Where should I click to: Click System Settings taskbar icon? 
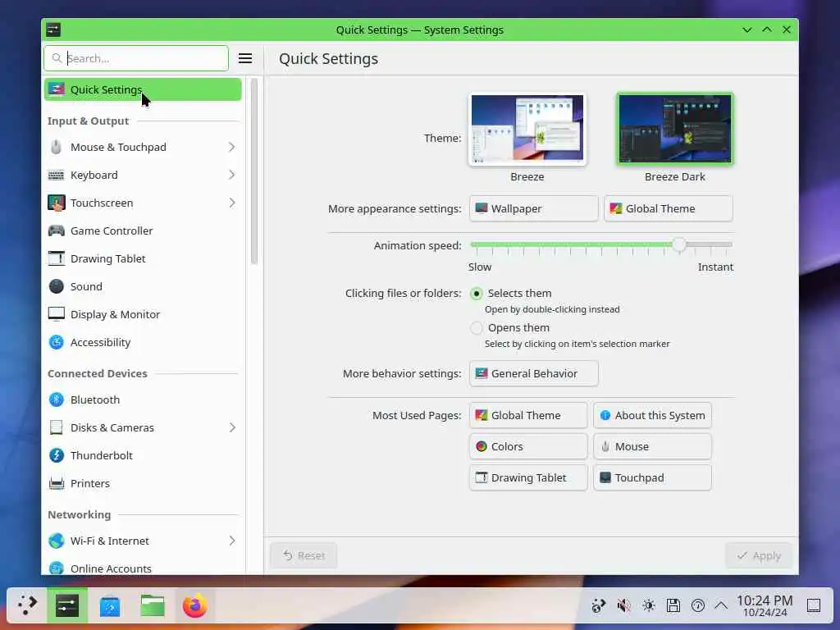click(x=67, y=605)
